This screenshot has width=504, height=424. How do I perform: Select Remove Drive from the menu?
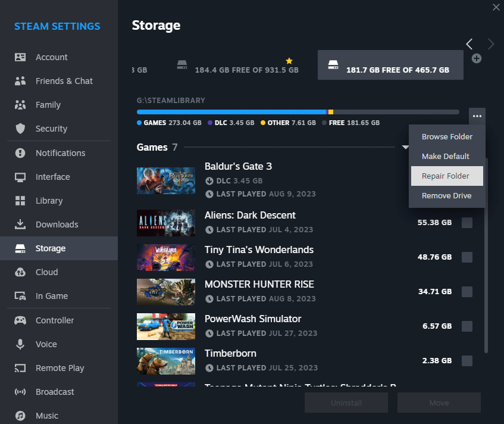(446, 195)
